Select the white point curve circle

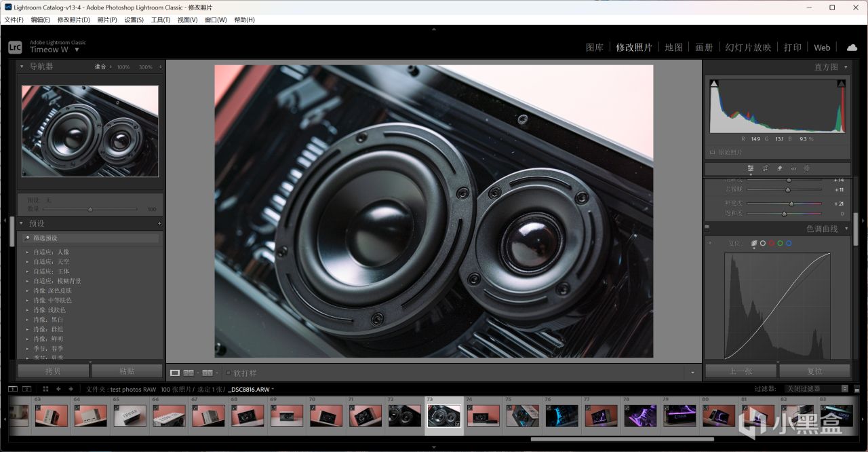(x=763, y=243)
